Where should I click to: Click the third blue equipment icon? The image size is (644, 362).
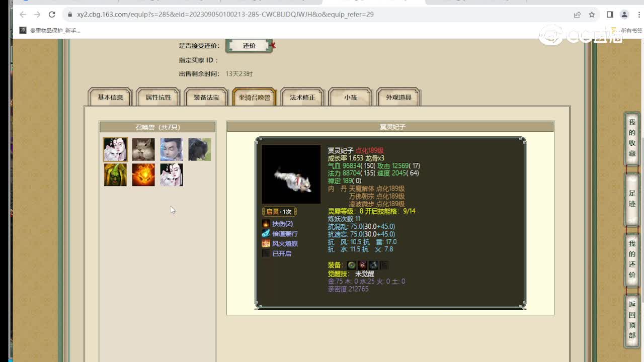click(x=373, y=265)
